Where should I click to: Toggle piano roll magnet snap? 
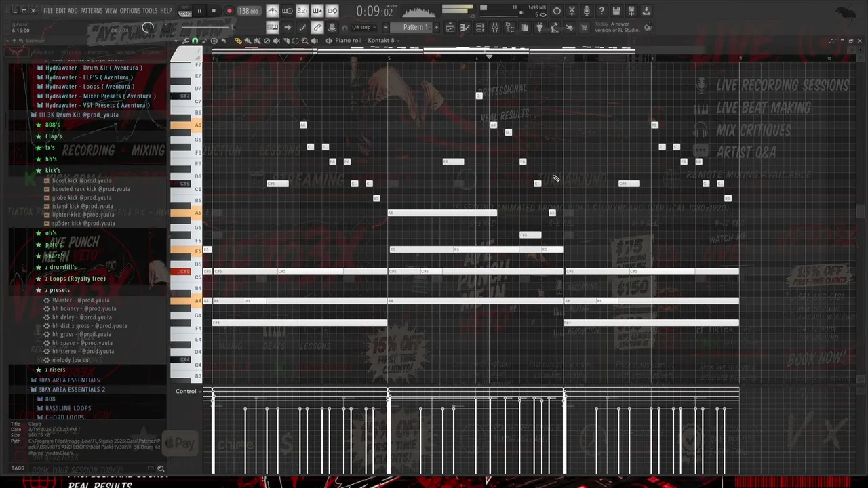(x=195, y=41)
